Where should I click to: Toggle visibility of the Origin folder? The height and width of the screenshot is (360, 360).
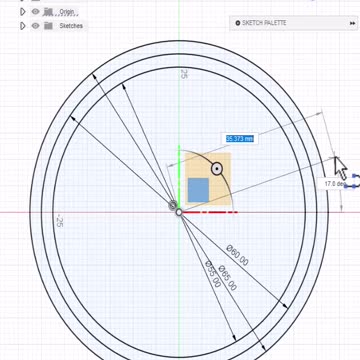click(x=35, y=12)
